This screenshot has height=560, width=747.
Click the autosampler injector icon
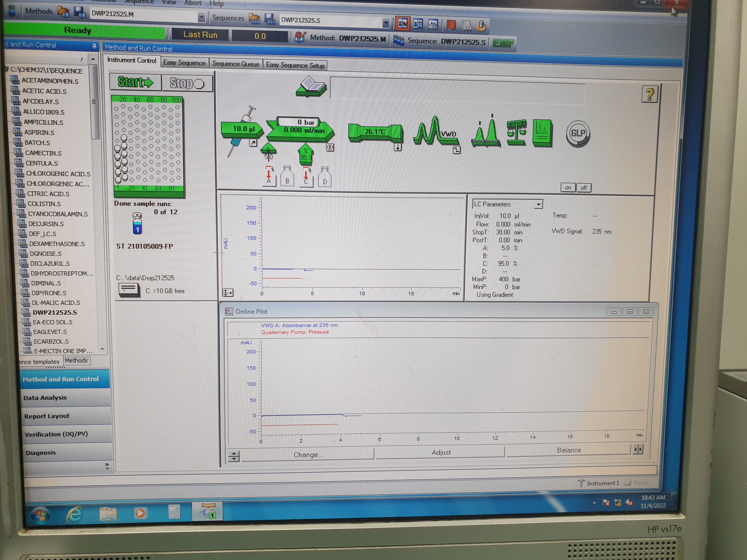pos(242,129)
